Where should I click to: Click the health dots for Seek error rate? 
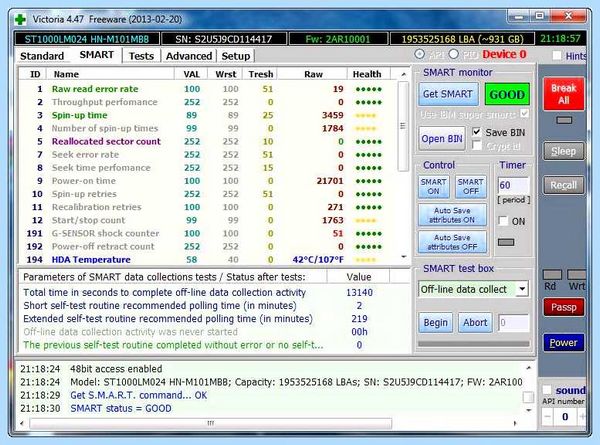(368, 155)
